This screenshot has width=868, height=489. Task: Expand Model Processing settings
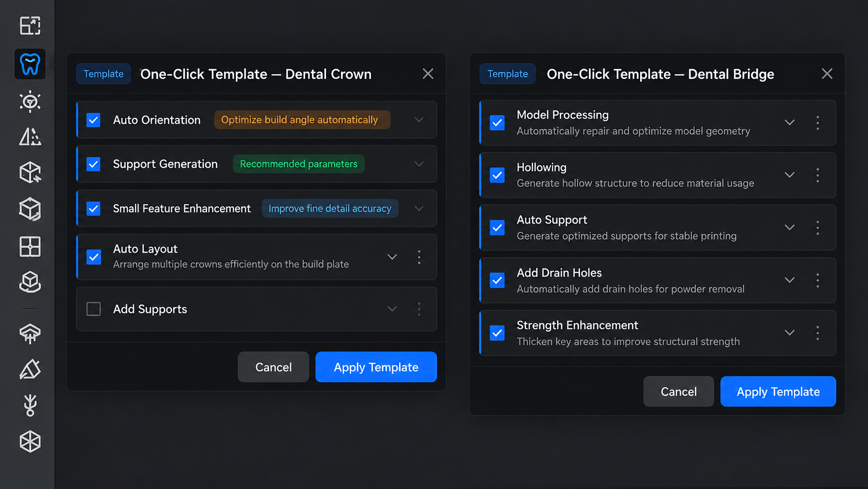point(790,123)
